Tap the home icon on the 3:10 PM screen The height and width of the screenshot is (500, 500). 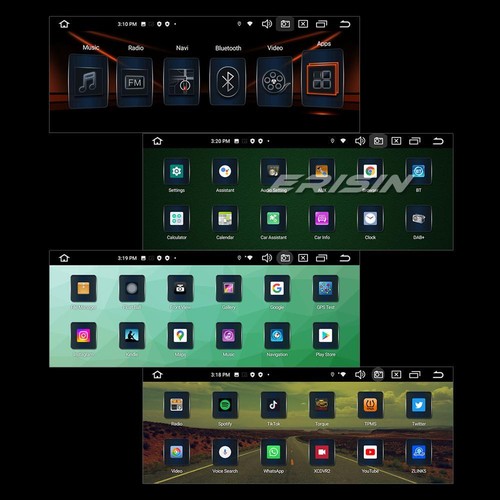(64, 24)
